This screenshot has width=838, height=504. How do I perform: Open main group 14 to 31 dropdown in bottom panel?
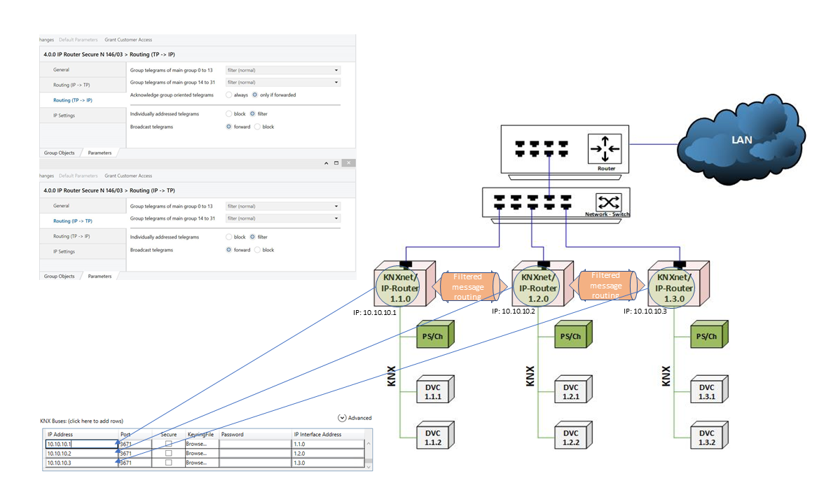[283, 218]
